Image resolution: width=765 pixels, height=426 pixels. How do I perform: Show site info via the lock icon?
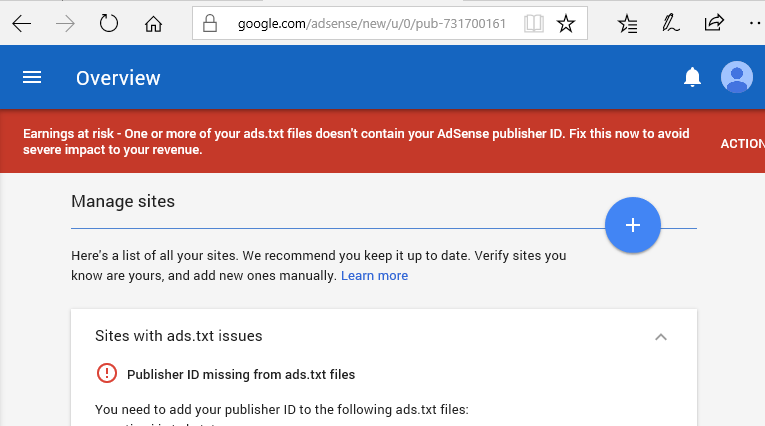pos(210,24)
